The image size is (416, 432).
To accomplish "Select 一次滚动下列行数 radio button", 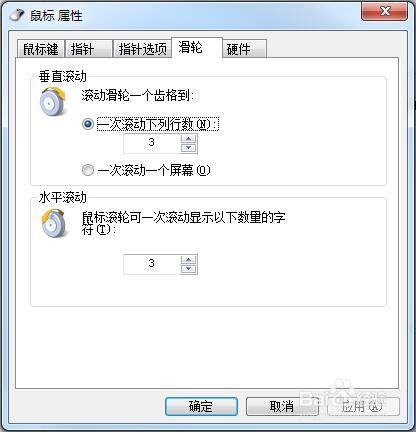I will coord(88,124).
